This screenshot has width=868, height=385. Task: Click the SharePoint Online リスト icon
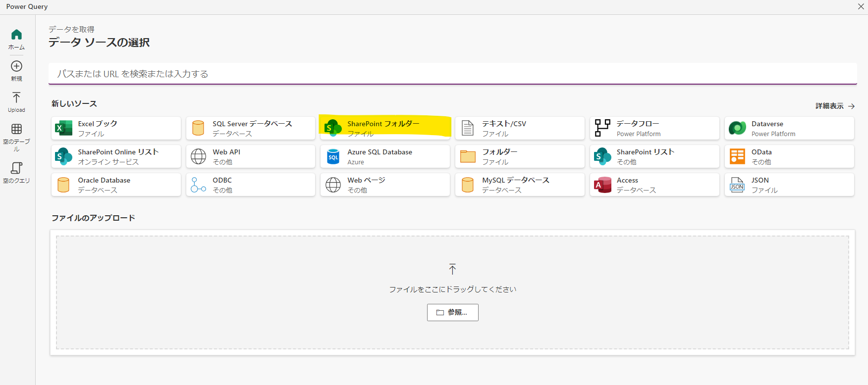(x=63, y=157)
